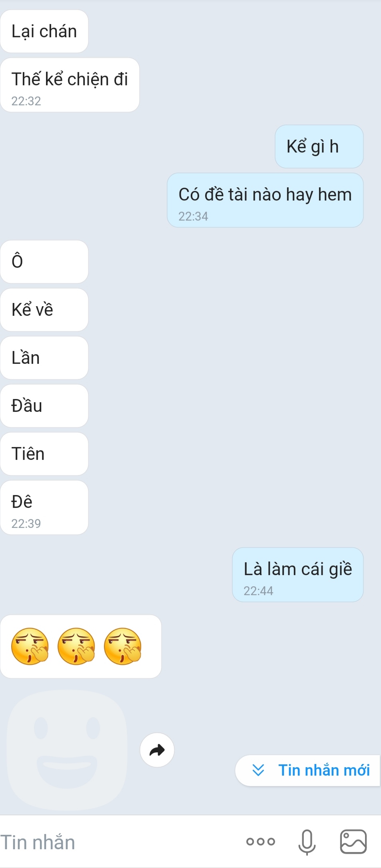Tap the 'Có đề tài nào hay hem' bubble
381x868 pixels.
tap(265, 200)
